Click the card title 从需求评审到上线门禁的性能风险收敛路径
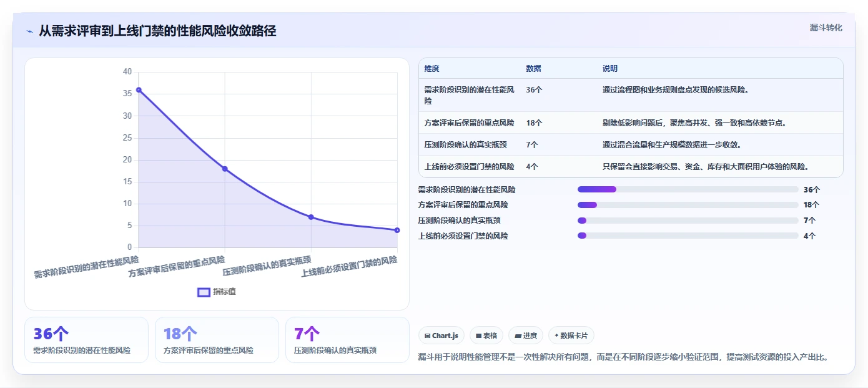The image size is (868, 388). (x=157, y=31)
